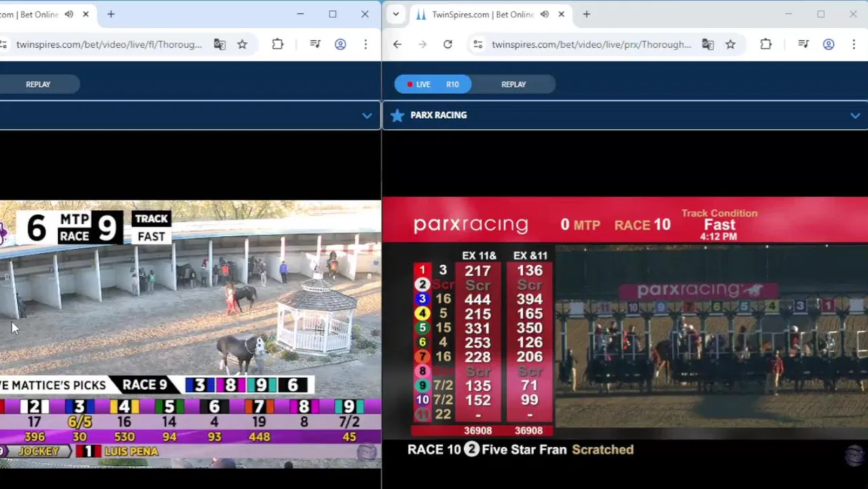This screenshot has height=489, width=868.
Task: Expand Parx Racing track dropdown chevron
Action: tap(855, 115)
